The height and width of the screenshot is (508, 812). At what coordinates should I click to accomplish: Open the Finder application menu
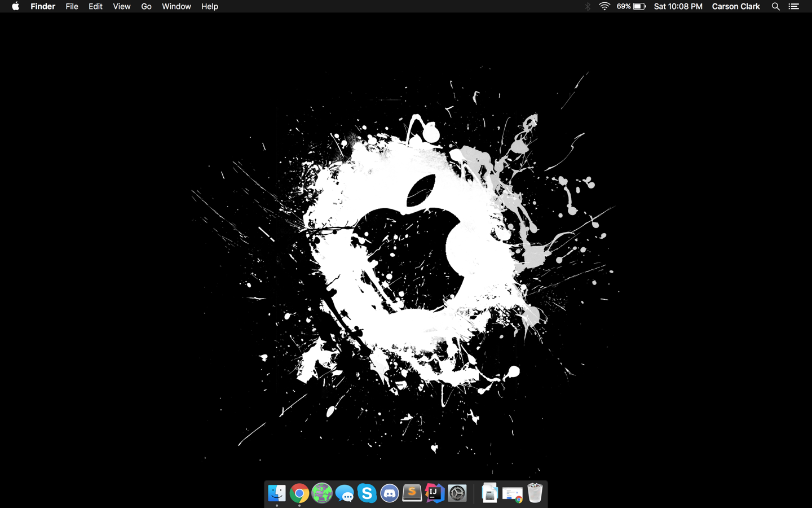click(43, 6)
